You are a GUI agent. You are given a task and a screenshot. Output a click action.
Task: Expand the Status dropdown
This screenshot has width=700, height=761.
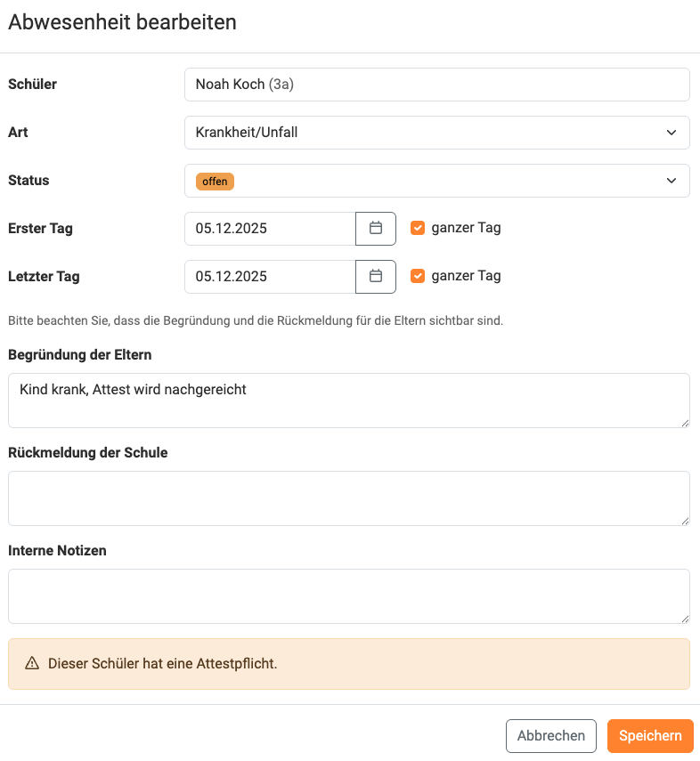(x=436, y=181)
